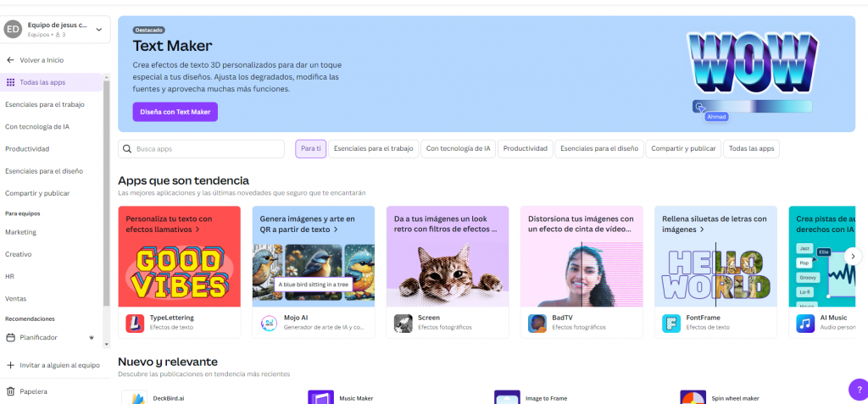The image size is (868, 404).
Task: Click the BadTV app icon
Action: 537,324
